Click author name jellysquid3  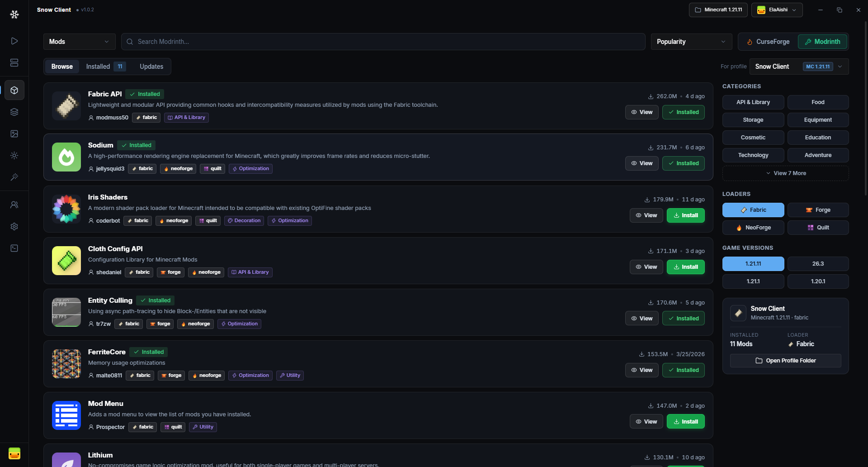[x=110, y=169]
